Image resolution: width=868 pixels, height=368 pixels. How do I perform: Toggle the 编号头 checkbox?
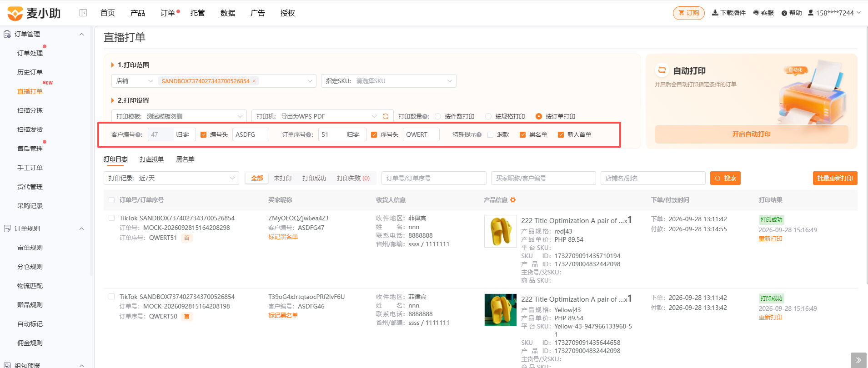coord(204,134)
